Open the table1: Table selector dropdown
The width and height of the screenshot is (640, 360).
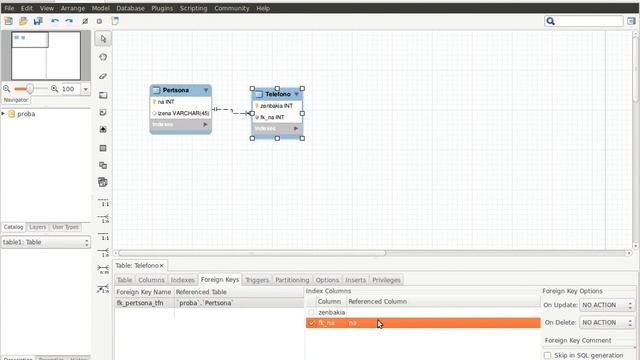[x=46, y=242]
